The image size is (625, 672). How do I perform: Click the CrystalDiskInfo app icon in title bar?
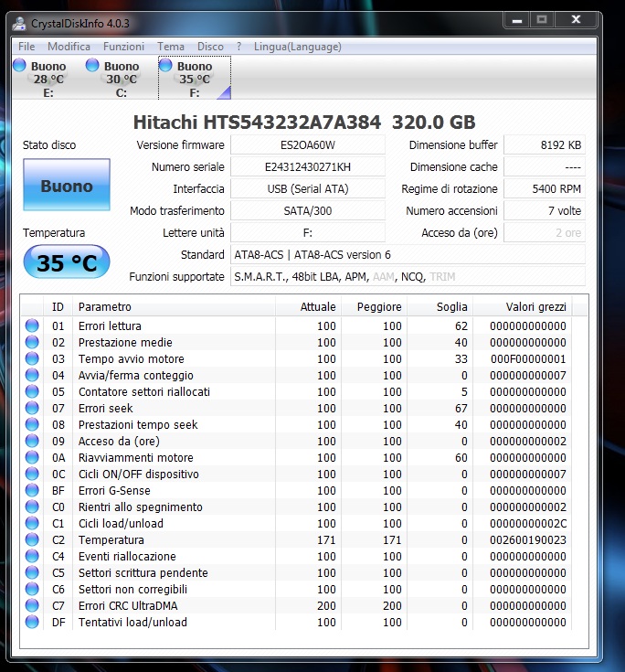coord(19,24)
